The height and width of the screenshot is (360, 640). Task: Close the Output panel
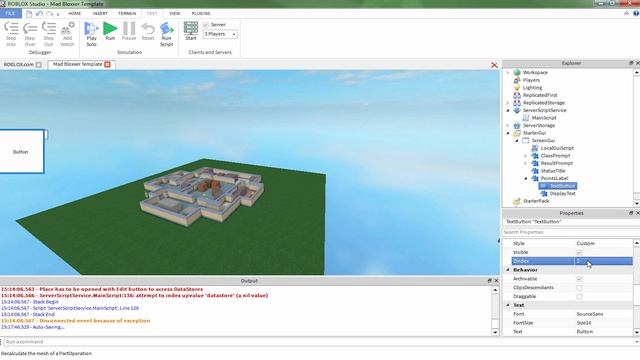(496, 281)
